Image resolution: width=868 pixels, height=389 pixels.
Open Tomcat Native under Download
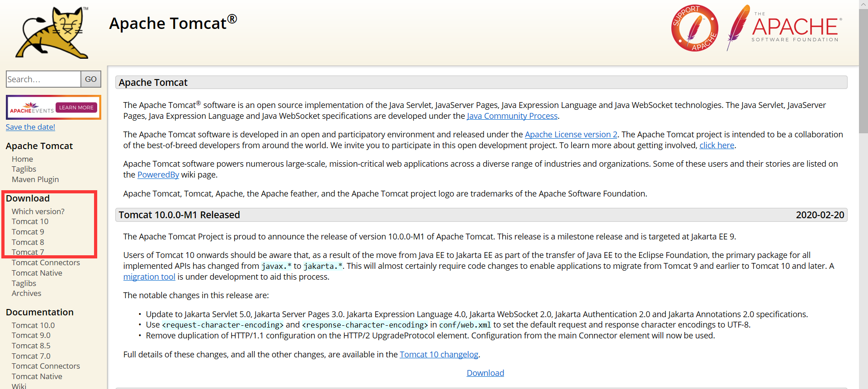37,273
